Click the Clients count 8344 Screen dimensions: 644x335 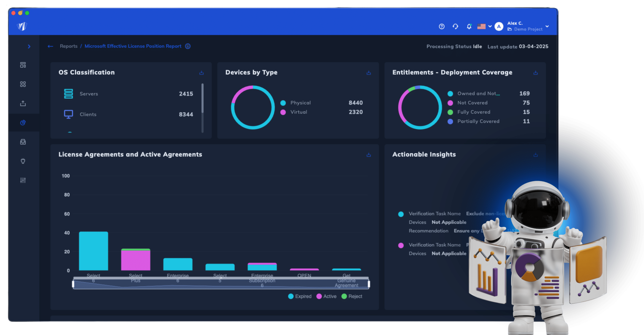[186, 114]
